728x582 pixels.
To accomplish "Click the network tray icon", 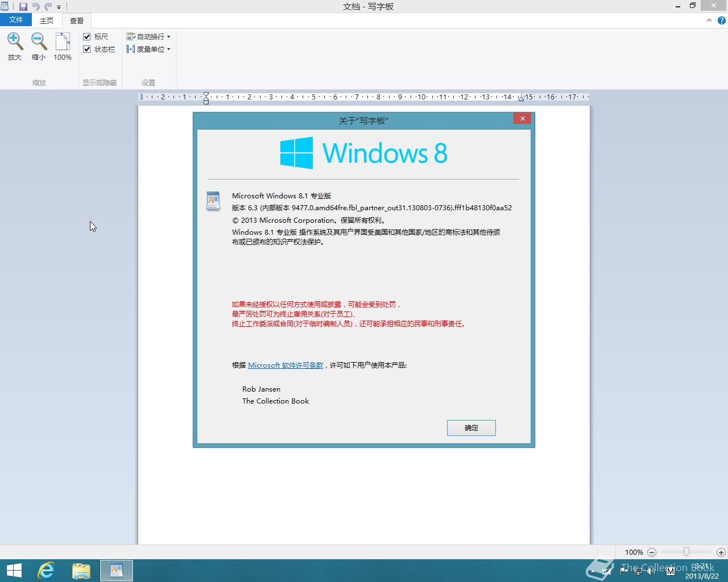I will [638, 571].
